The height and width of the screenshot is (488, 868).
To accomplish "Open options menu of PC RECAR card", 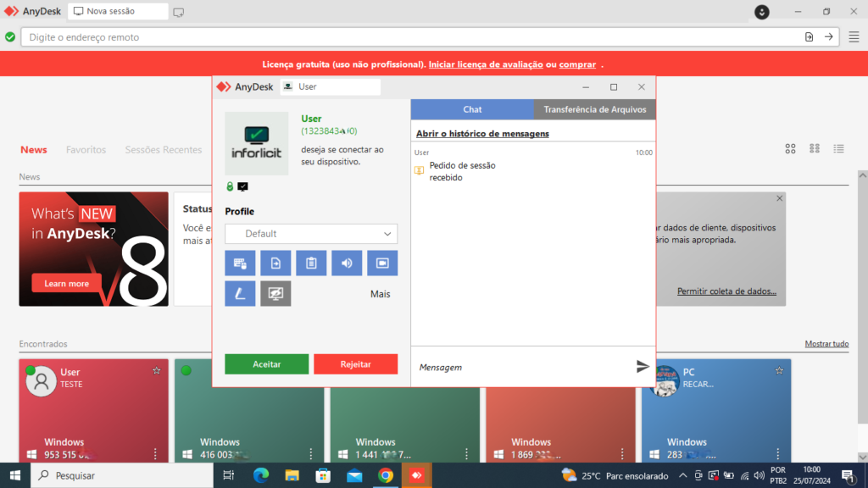I will click(778, 454).
